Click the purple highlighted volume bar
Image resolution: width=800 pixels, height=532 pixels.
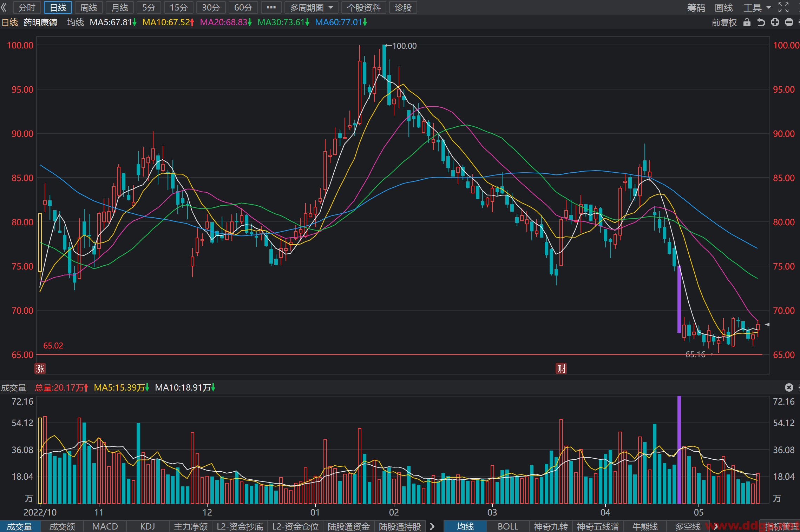tap(679, 450)
